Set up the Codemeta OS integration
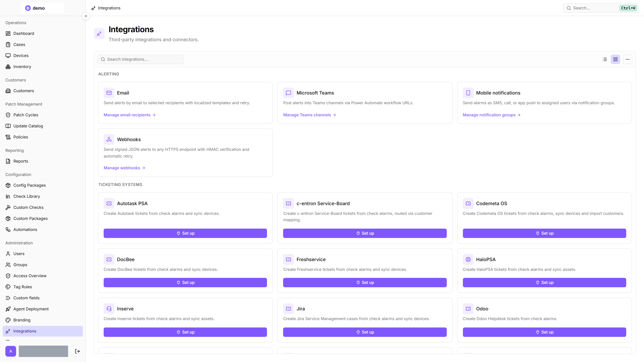Screen dimensions: 644x362 [x=545, y=233]
